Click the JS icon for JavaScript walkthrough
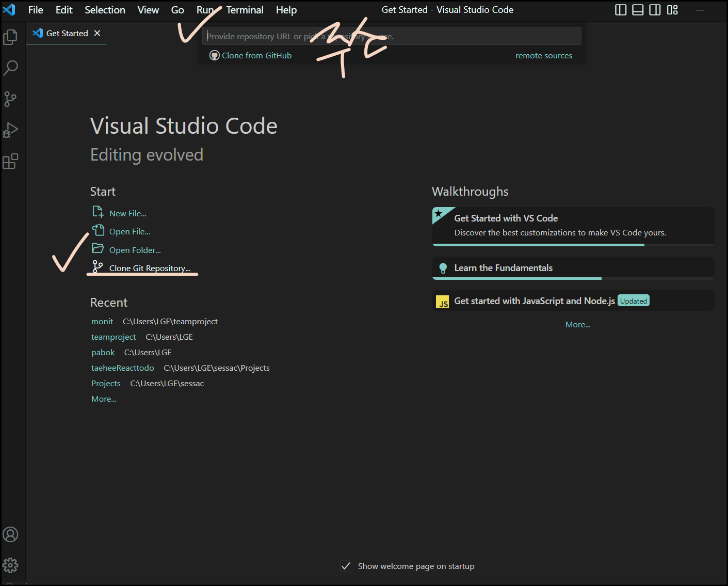728x586 pixels. (x=443, y=302)
